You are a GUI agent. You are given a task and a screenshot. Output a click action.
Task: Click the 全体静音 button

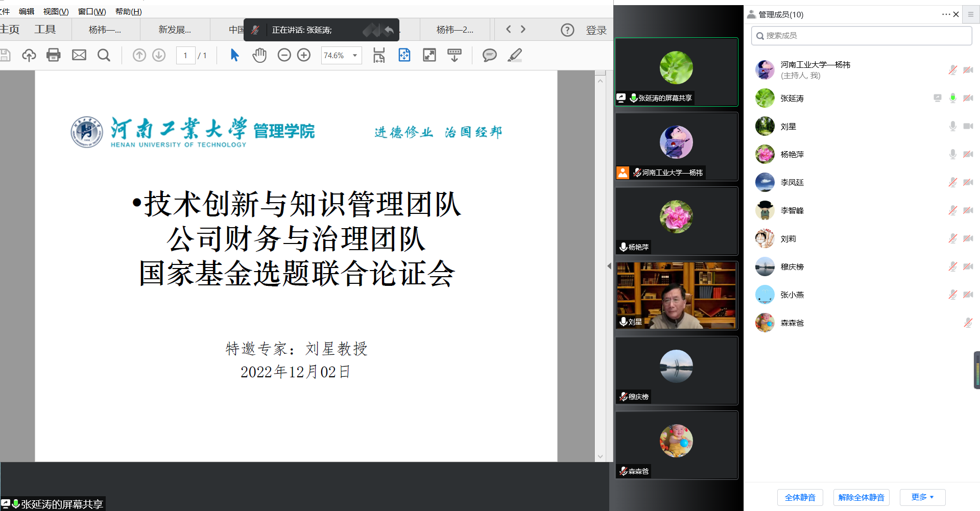[800, 497]
